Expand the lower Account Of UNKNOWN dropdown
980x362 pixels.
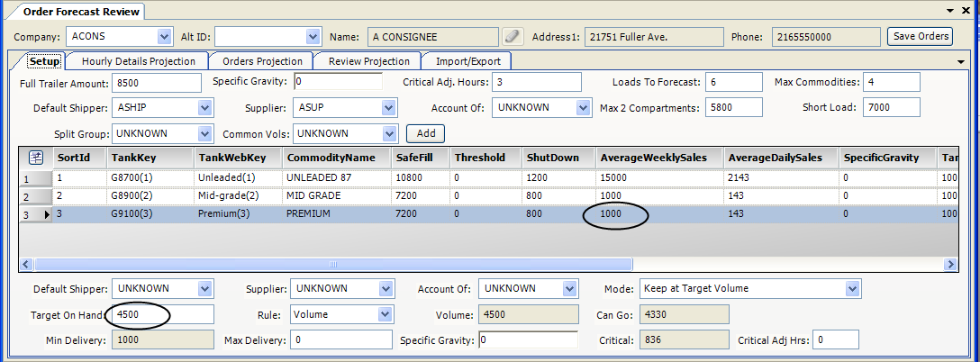point(569,288)
